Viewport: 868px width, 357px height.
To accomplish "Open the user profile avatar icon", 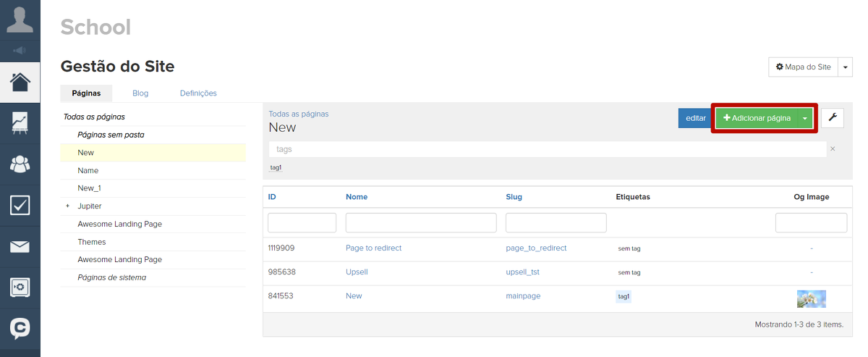I will (x=20, y=20).
